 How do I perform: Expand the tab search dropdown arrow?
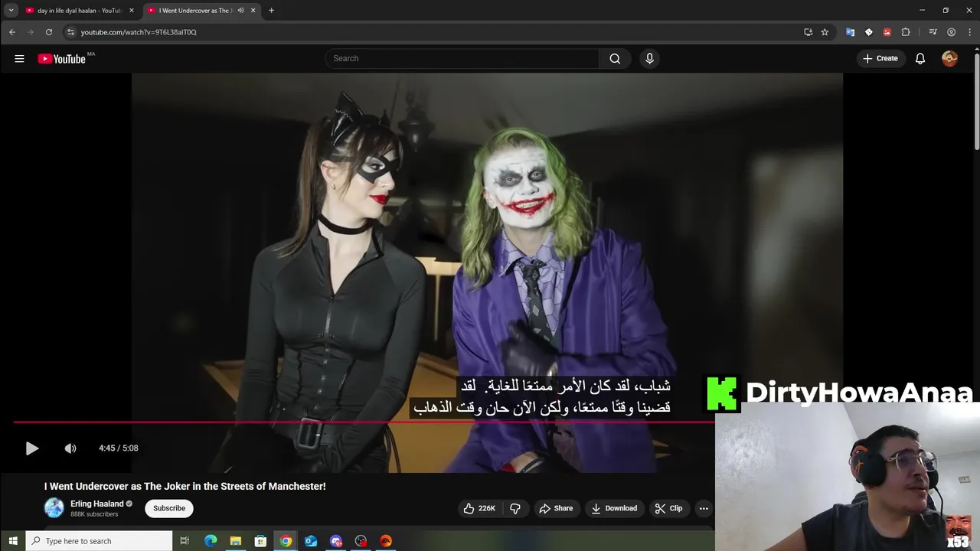[11, 11]
